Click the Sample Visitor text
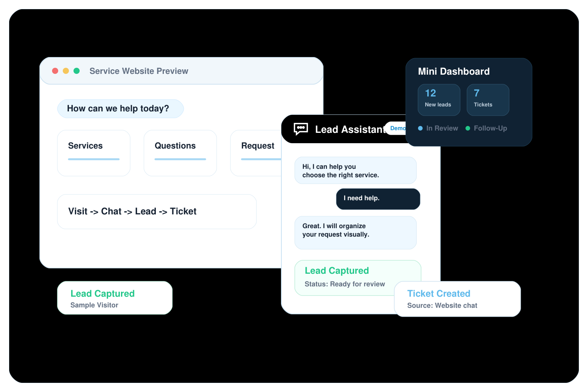 [x=94, y=305]
